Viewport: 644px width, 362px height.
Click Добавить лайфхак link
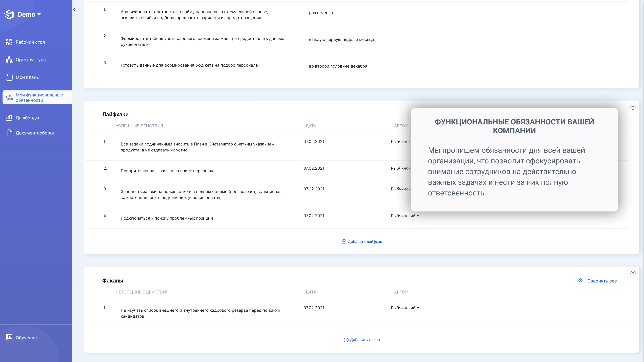coord(365,242)
